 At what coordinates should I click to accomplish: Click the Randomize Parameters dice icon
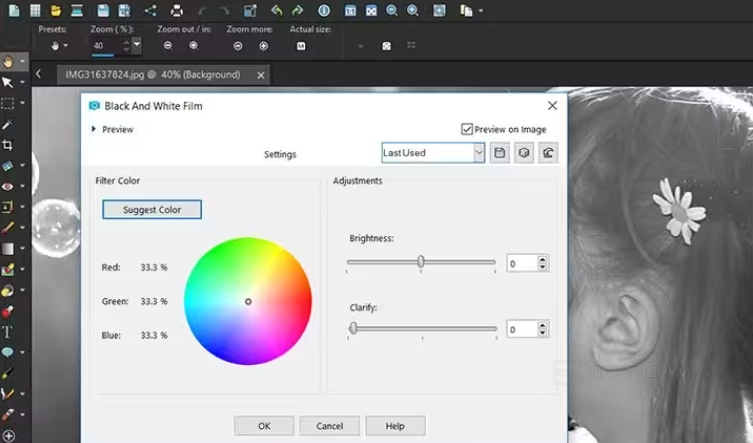[523, 153]
